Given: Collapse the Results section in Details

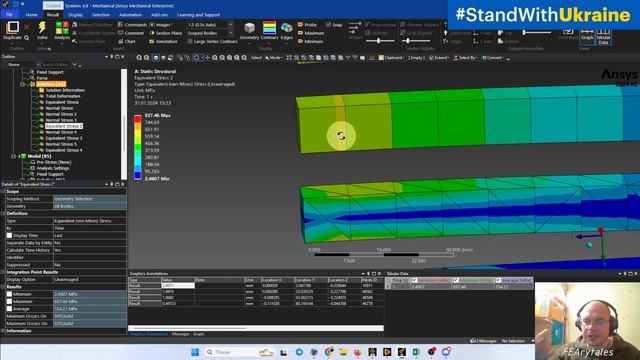Looking at the screenshot, I should point(3,287).
